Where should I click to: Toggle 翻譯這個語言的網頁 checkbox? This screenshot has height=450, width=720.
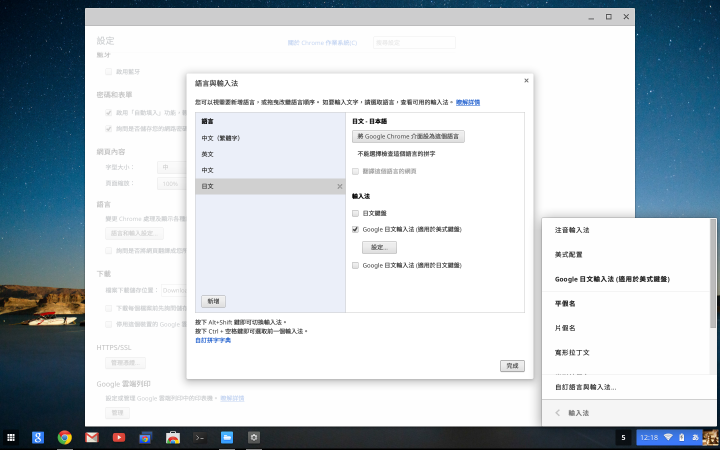[x=355, y=171]
